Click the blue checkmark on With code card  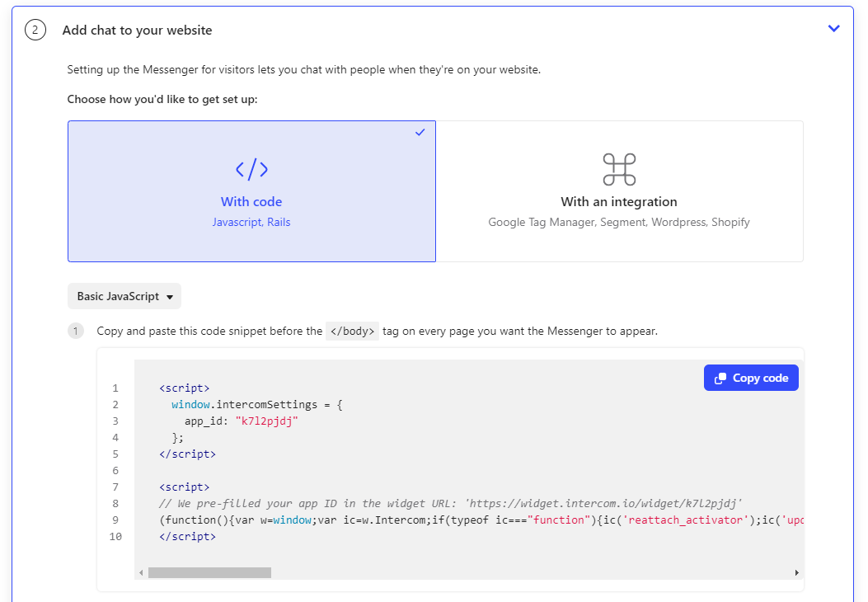point(420,132)
